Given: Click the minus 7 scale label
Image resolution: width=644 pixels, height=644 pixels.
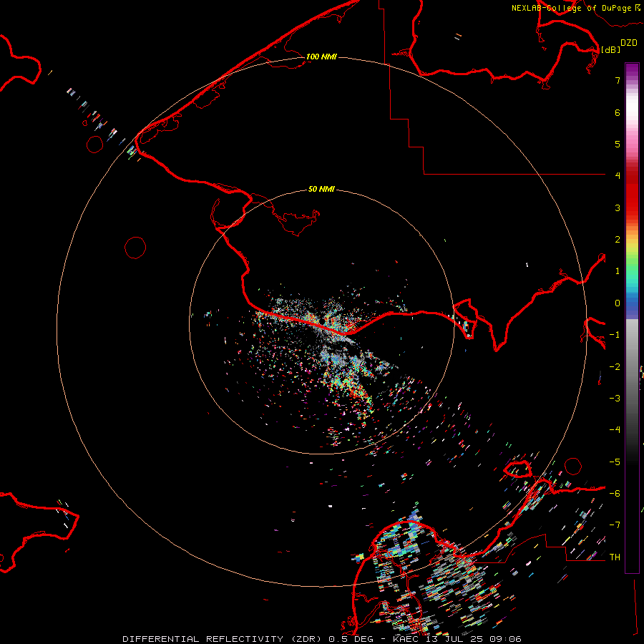Looking at the screenshot, I should (x=615, y=525).
